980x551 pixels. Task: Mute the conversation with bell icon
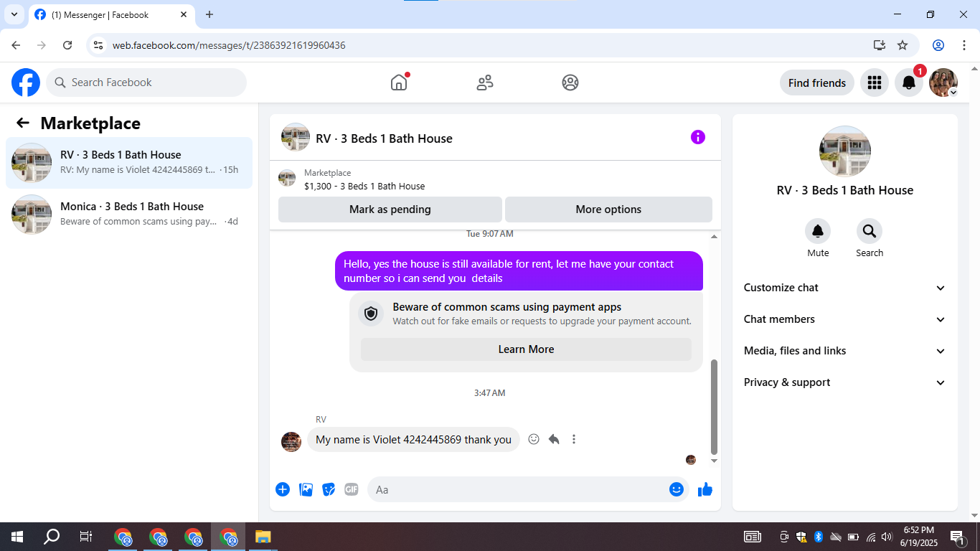tap(818, 231)
